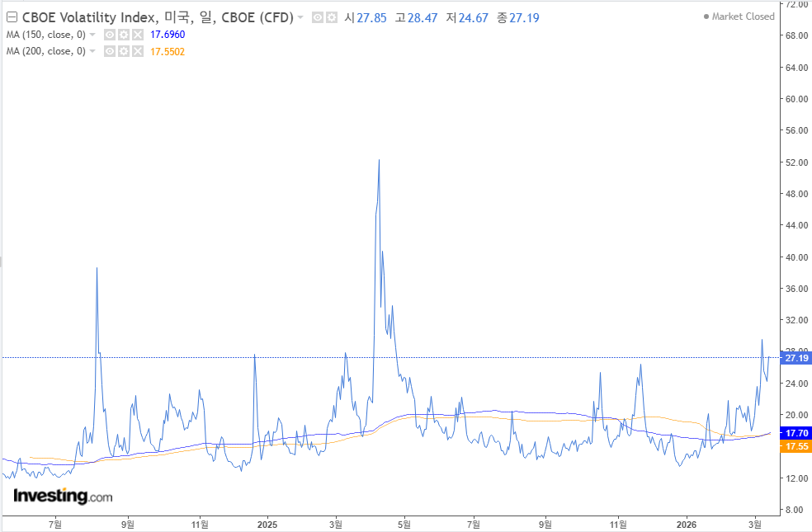Click the blue 17.70 MA price tag on axis
This screenshot has width=812, height=532.
[796, 433]
